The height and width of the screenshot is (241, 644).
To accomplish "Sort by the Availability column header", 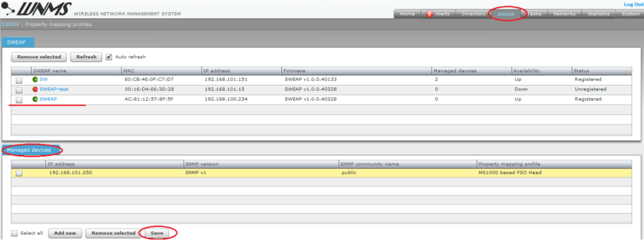I will [527, 70].
